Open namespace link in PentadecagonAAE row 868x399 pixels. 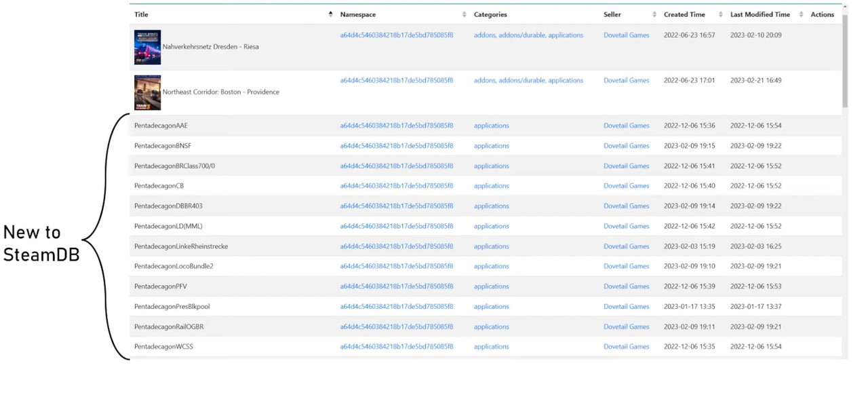[x=397, y=126]
